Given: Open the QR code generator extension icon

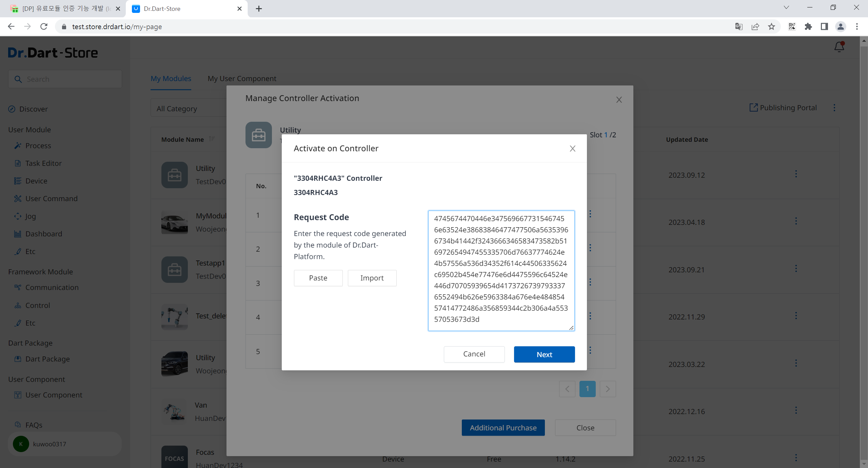Looking at the screenshot, I should pos(792,27).
